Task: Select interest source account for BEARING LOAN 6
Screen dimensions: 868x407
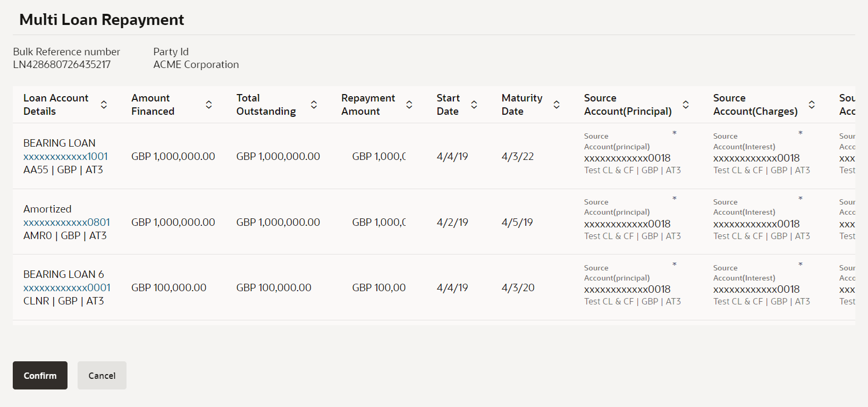Action: [x=756, y=290]
